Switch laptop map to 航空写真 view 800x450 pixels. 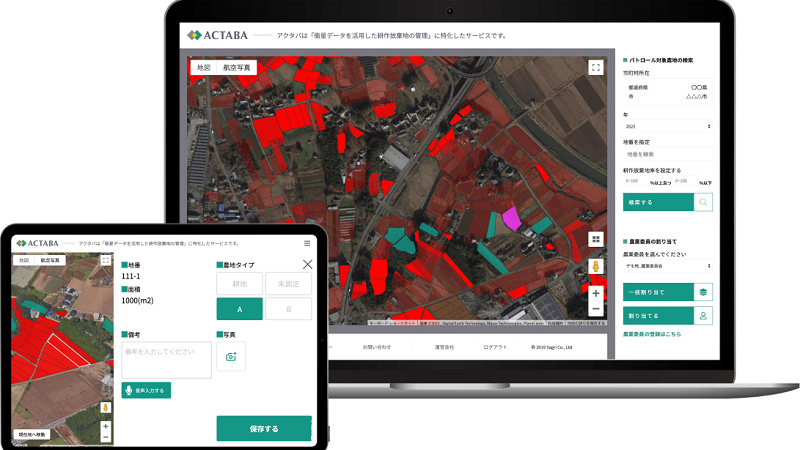coord(236,67)
